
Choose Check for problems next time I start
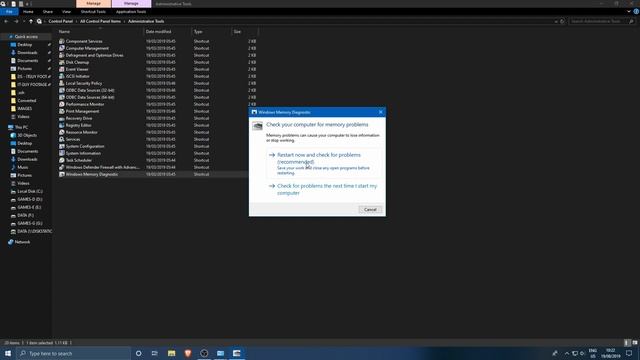324,189
